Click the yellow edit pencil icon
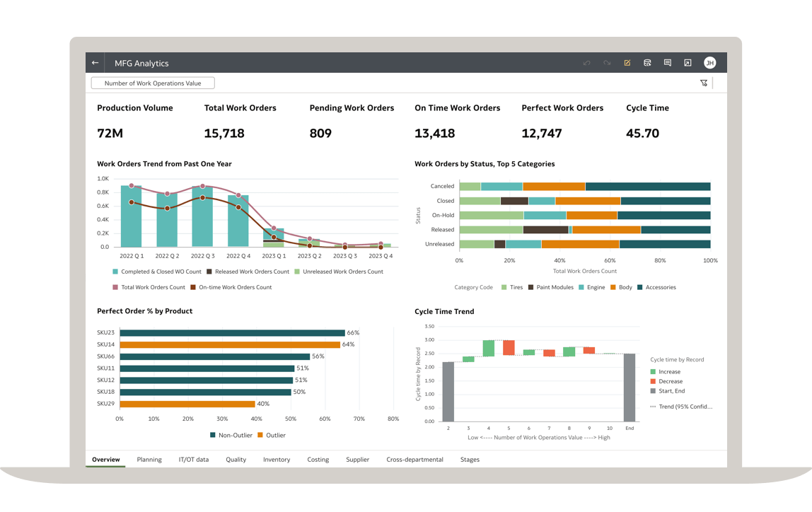The height and width of the screenshot is (512, 812). coord(627,63)
